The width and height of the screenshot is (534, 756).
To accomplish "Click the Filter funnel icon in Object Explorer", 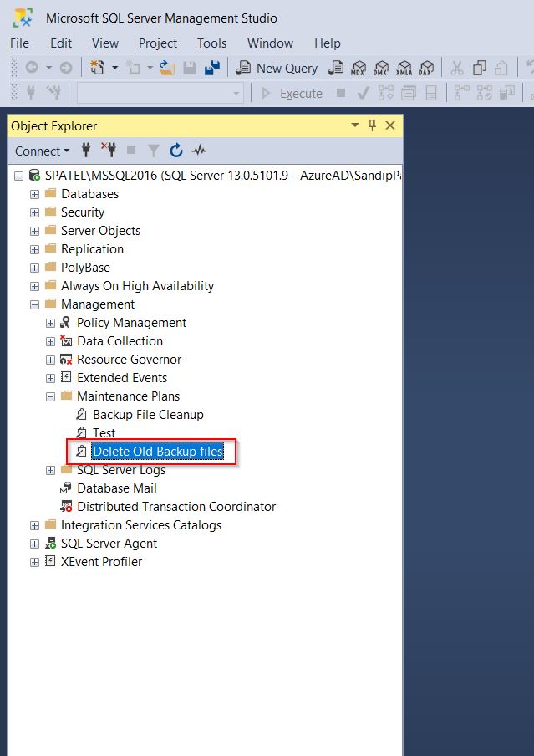I will 154,151.
